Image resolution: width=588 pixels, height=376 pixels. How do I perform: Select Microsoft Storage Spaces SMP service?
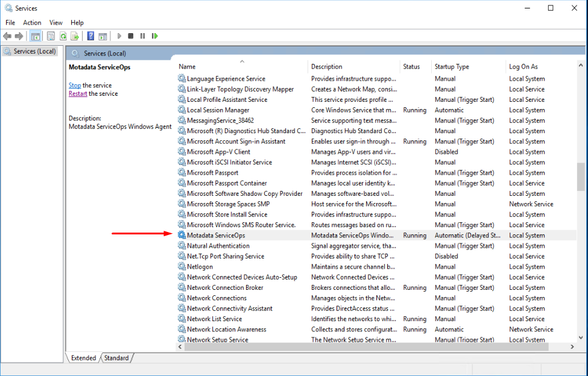(229, 204)
